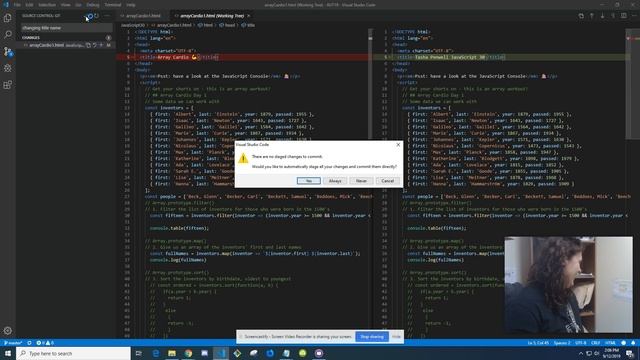The height and width of the screenshot is (360, 640).
Task: Click the title breadcrumb item
Action: [248, 25]
